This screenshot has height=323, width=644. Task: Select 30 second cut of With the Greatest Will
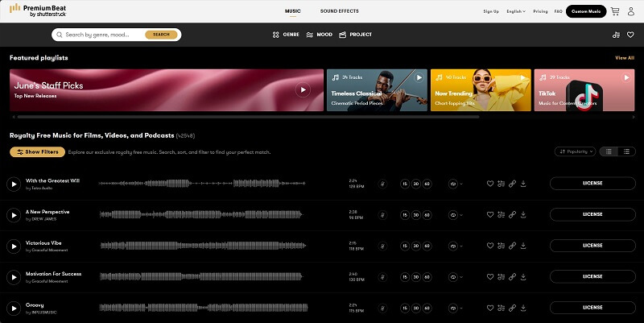[x=416, y=184]
